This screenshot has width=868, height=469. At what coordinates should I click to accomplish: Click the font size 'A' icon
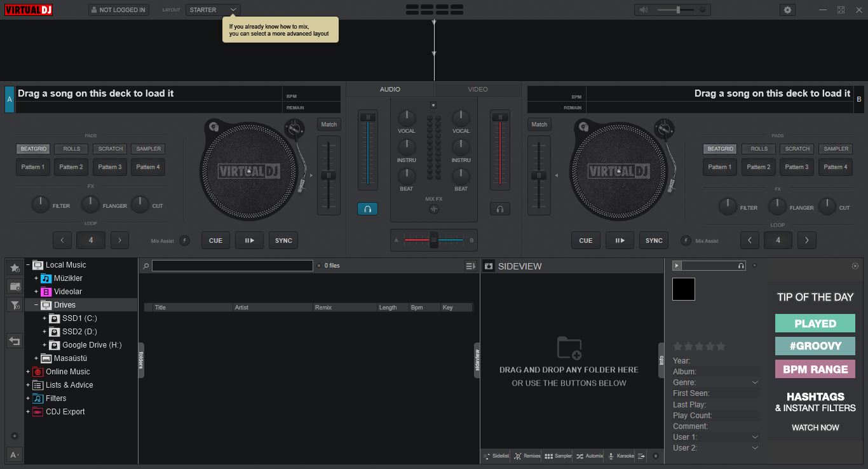[15, 455]
